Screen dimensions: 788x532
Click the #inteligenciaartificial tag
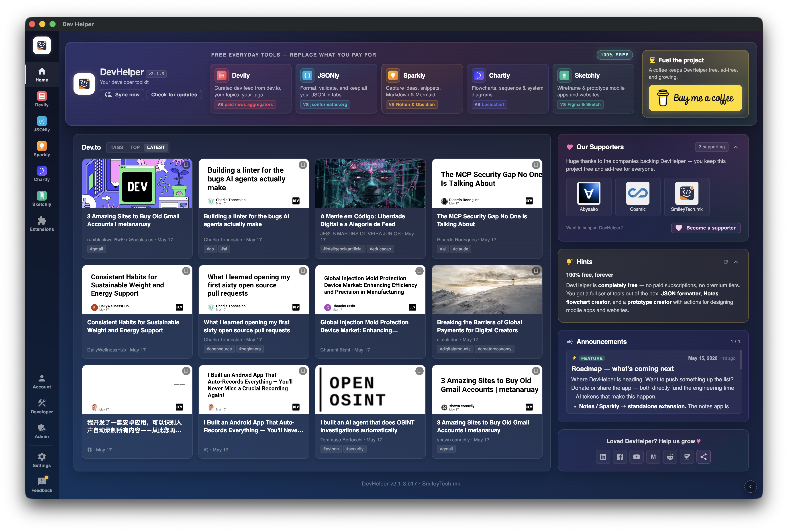pyautogui.click(x=343, y=249)
